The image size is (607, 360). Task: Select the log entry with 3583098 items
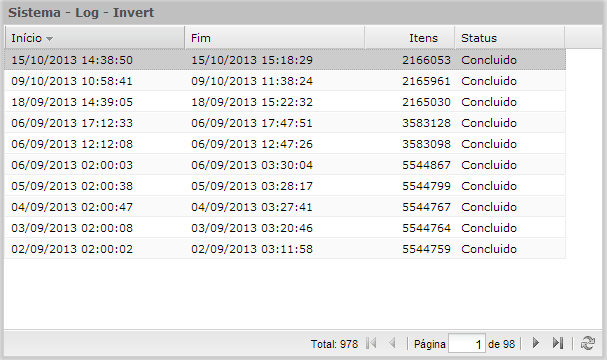[x=285, y=144]
